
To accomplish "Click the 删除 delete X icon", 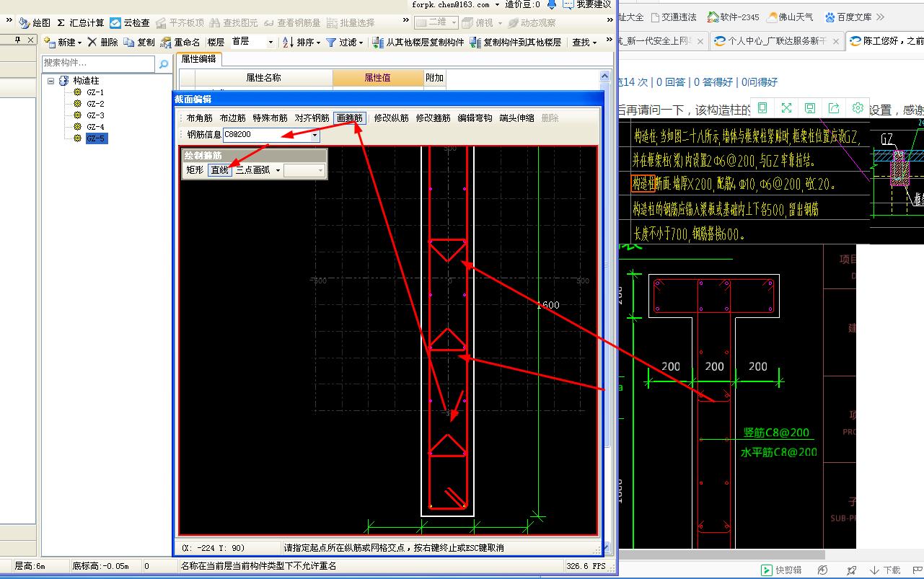I will [92, 43].
